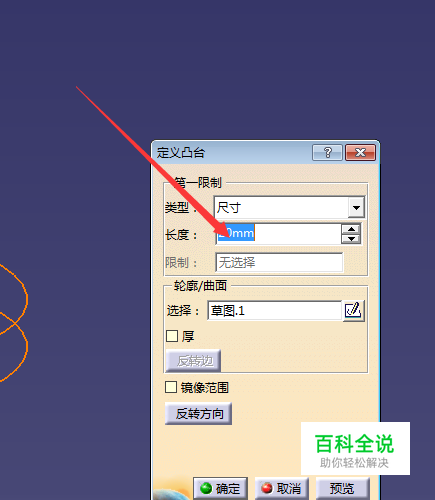Decrease length with the down spinner arrow
Image resolution: width=435 pixels, height=500 pixels.
coord(351,239)
